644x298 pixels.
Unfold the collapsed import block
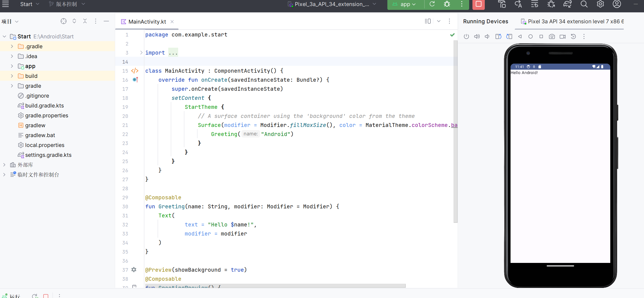(141, 53)
